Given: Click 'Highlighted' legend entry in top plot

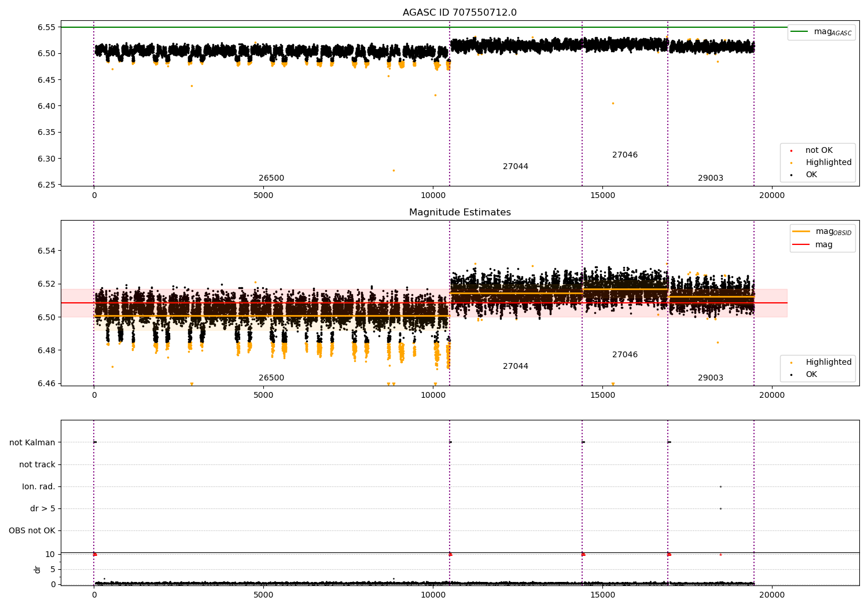Looking at the screenshot, I should pos(828,163).
